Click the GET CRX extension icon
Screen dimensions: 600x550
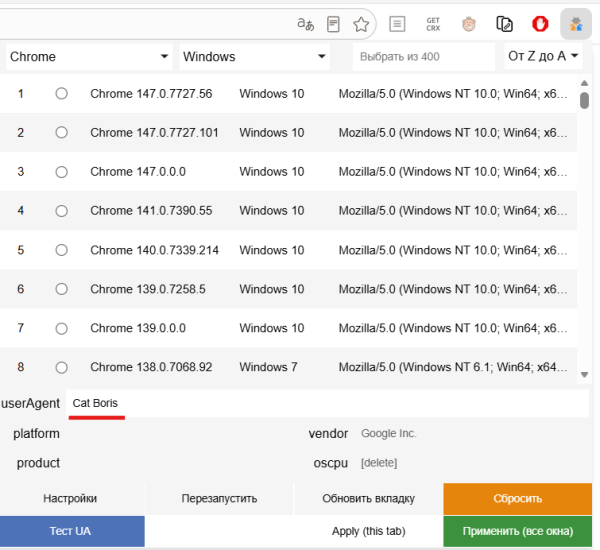point(433,24)
